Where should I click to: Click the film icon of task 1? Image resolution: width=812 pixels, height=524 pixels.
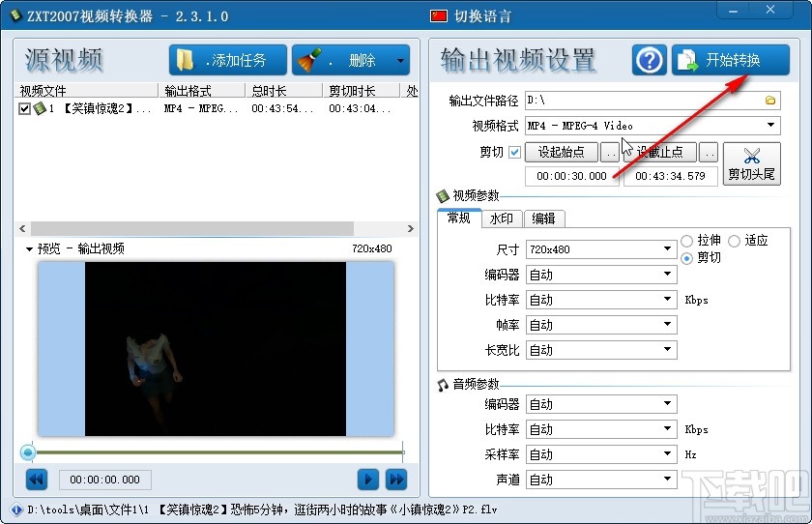point(40,108)
